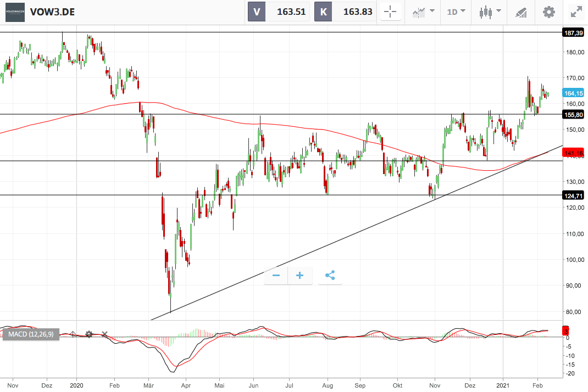The width and height of the screenshot is (588, 392).
Task: Click the 150,00 price axis label
Action: [x=575, y=130]
